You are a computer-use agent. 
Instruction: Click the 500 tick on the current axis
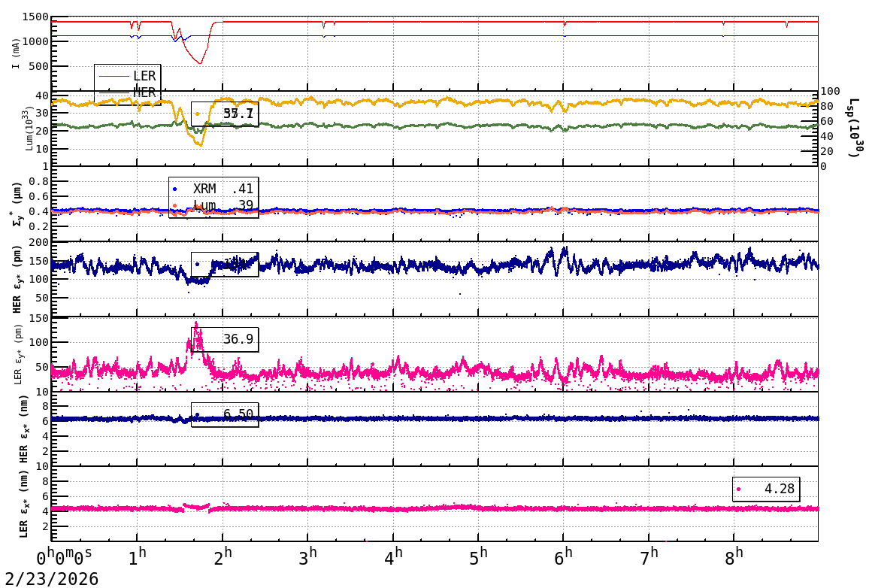(39, 66)
